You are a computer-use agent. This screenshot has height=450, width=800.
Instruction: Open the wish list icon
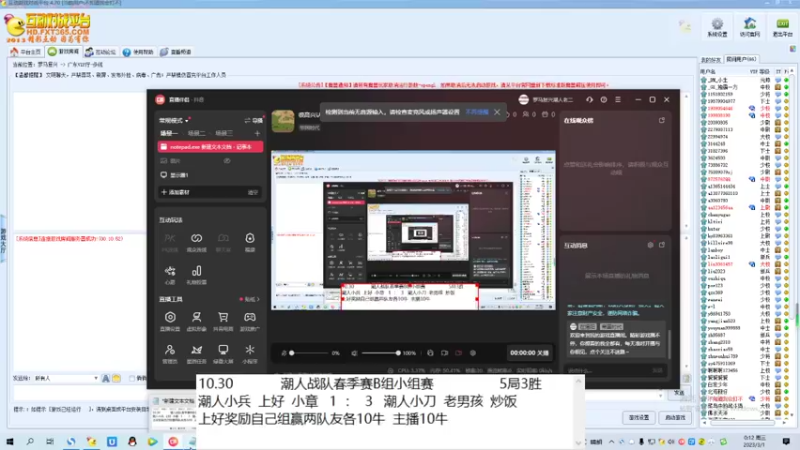pyautogui.click(x=170, y=271)
